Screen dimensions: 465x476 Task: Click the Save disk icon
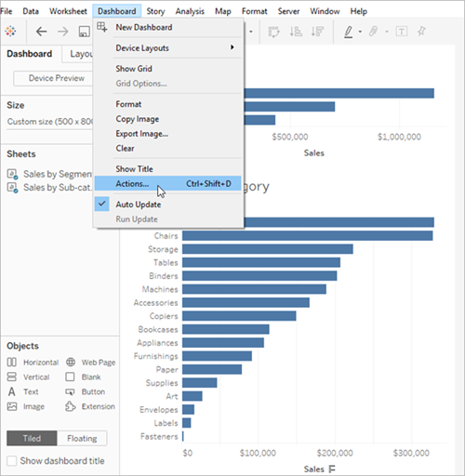(84, 32)
